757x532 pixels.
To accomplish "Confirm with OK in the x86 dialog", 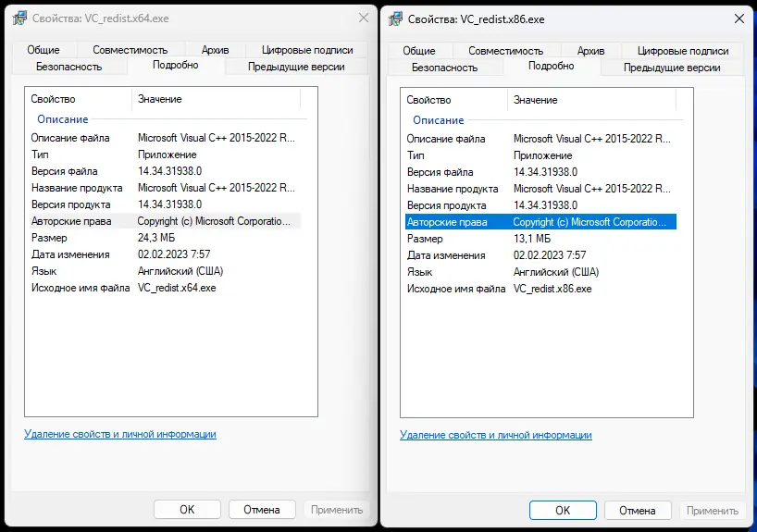I will pos(563,510).
